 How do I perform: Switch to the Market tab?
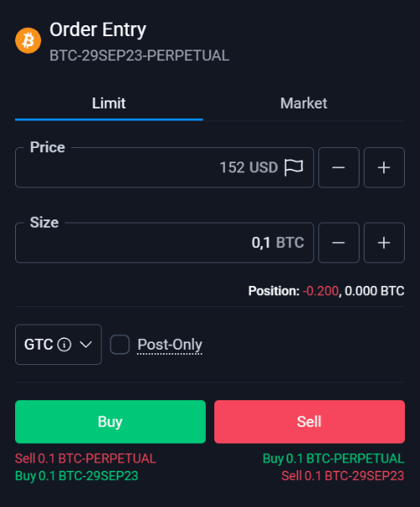click(x=304, y=103)
